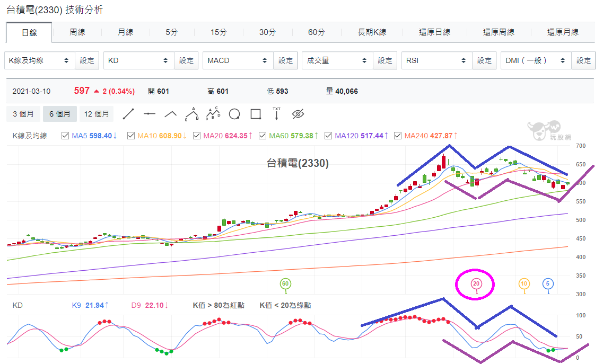The width and height of the screenshot is (603, 364).
Task: Select the horizontal line drawing tool
Action: [149, 114]
